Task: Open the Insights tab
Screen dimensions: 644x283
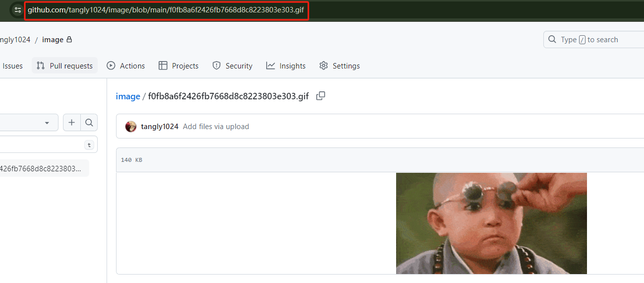Action: (x=286, y=66)
